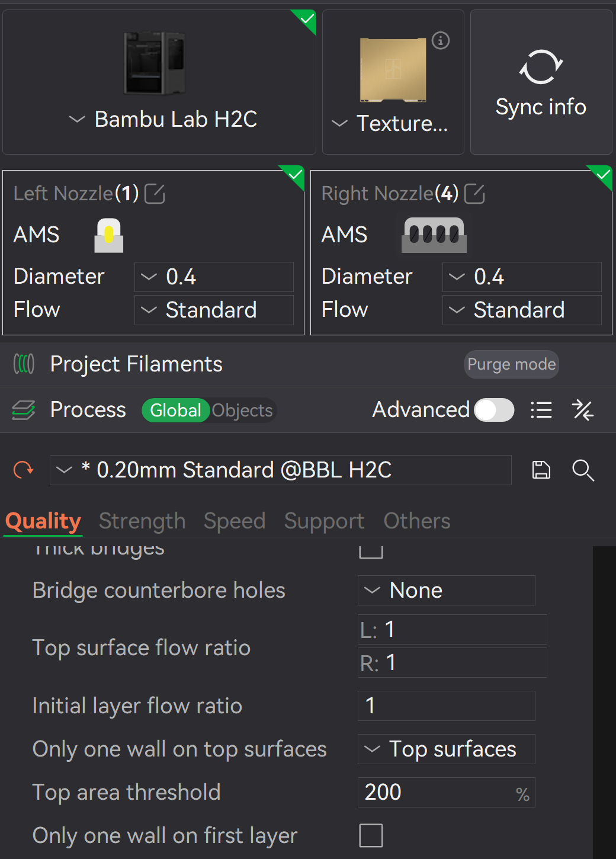Enable Only one wall on first layer
This screenshot has width=616, height=859.
coord(371,835)
